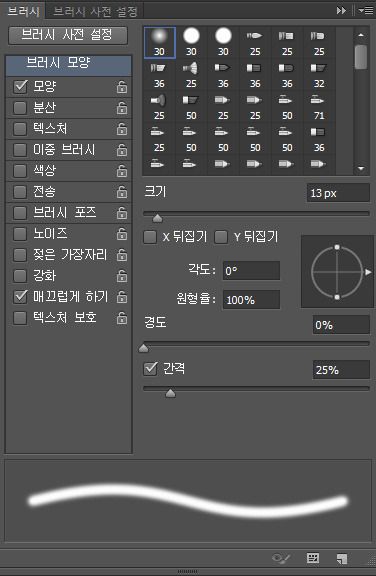Enable the 분산 checkbox
The image size is (376, 576).
pos(20,108)
